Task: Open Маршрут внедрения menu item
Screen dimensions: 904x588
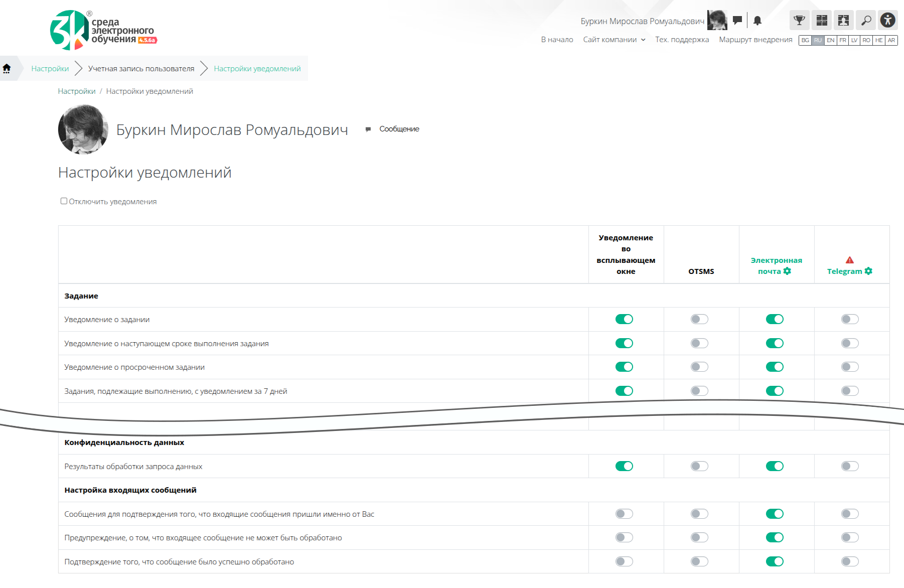Action: coord(756,40)
